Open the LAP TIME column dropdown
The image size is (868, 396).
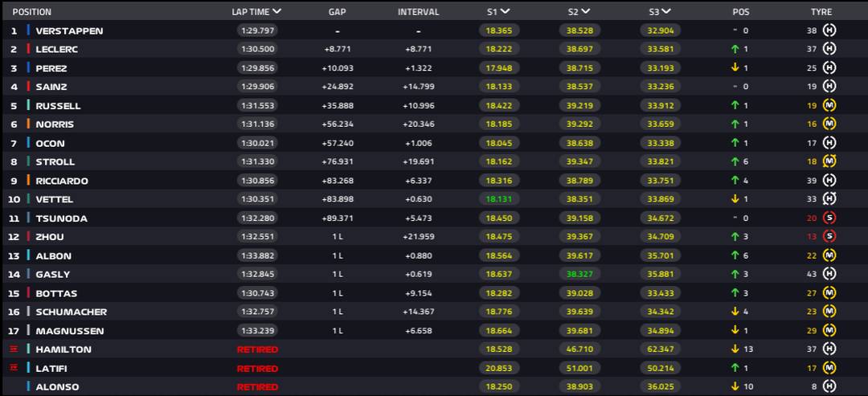click(276, 11)
